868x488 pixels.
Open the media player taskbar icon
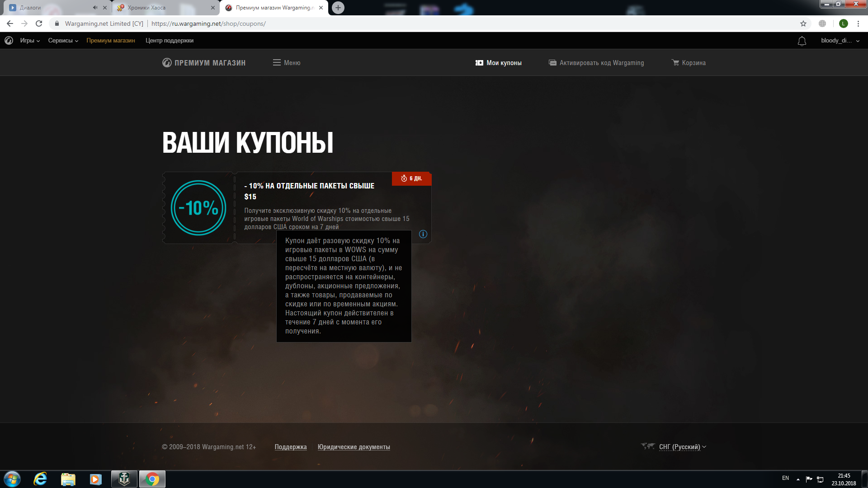[x=96, y=479]
